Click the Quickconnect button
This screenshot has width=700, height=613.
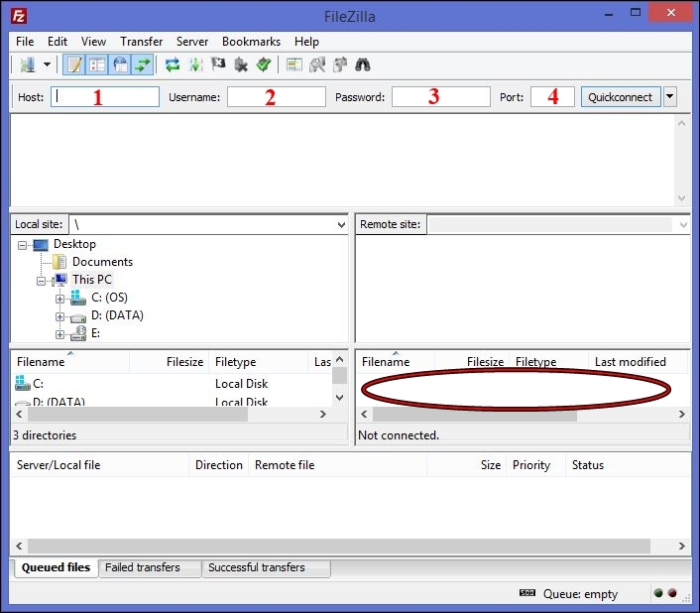pyautogui.click(x=620, y=97)
